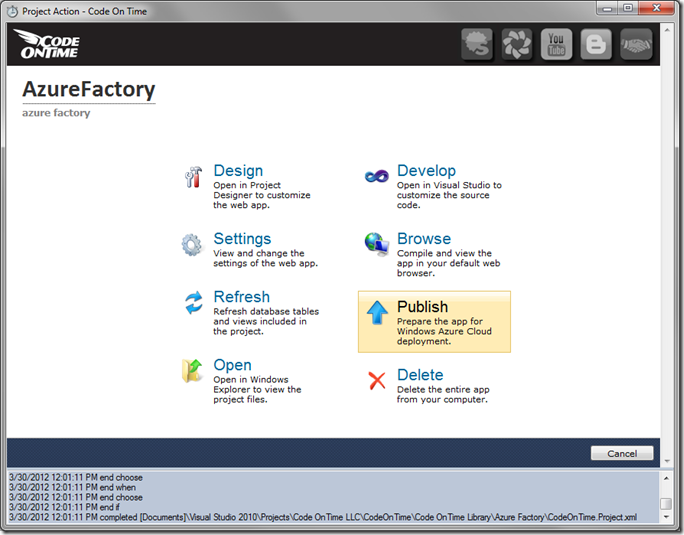Click the AzureFactory project title

pyautogui.click(x=89, y=89)
